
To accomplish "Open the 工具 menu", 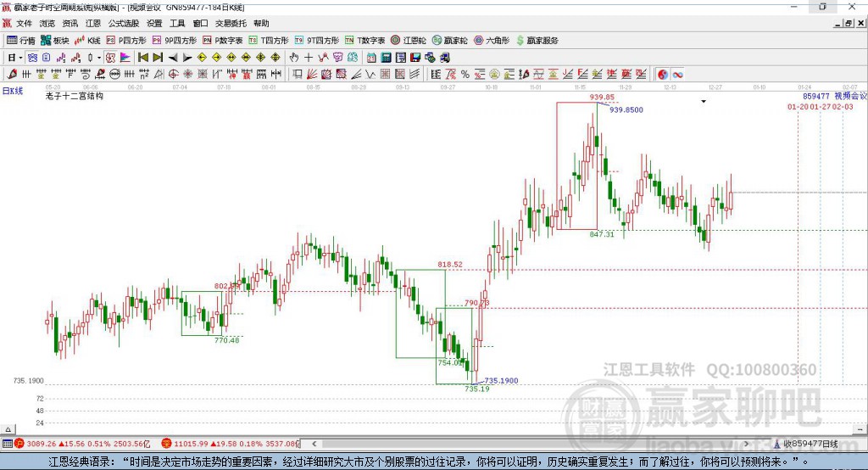I will [177, 23].
